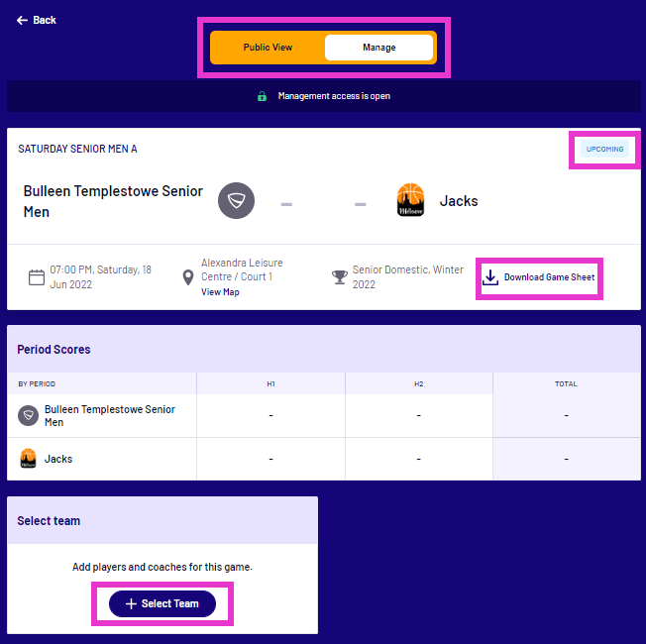Open the View Map link
The height and width of the screenshot is (644, 646).
click(x=220, y=292)
